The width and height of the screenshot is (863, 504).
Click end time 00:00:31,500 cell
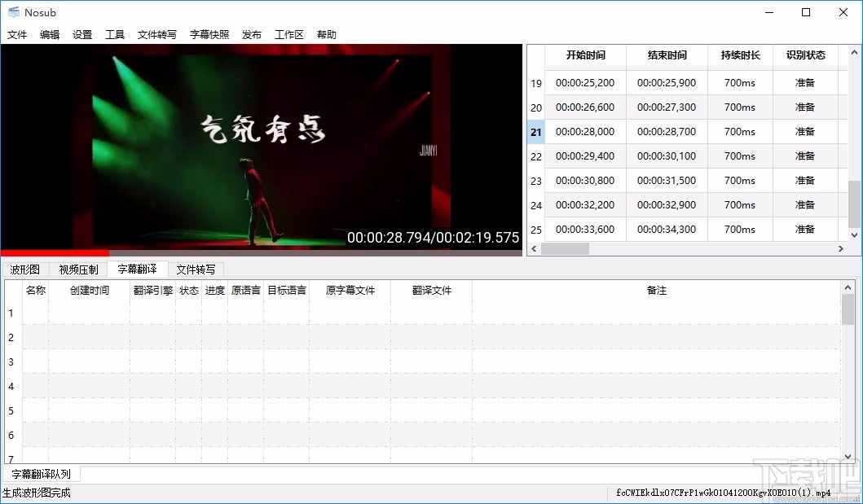click(667, 180)
